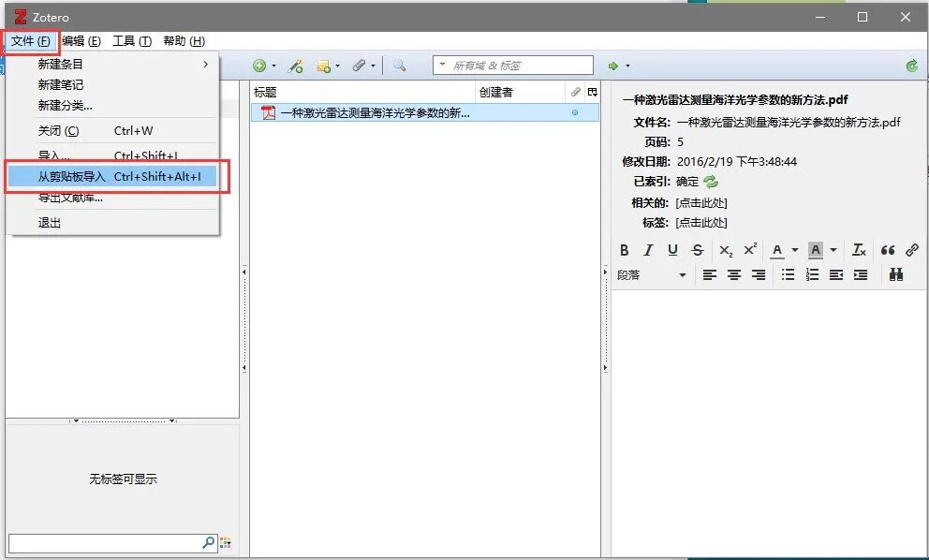Click [点击此处] next to 标签

(x=701, y=223)
